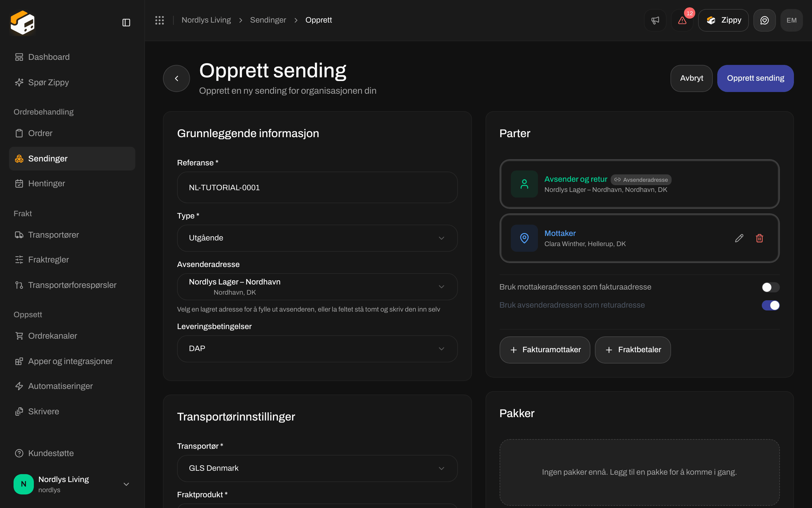
Task: Click the back arrow button
Action: coord(176,78)
